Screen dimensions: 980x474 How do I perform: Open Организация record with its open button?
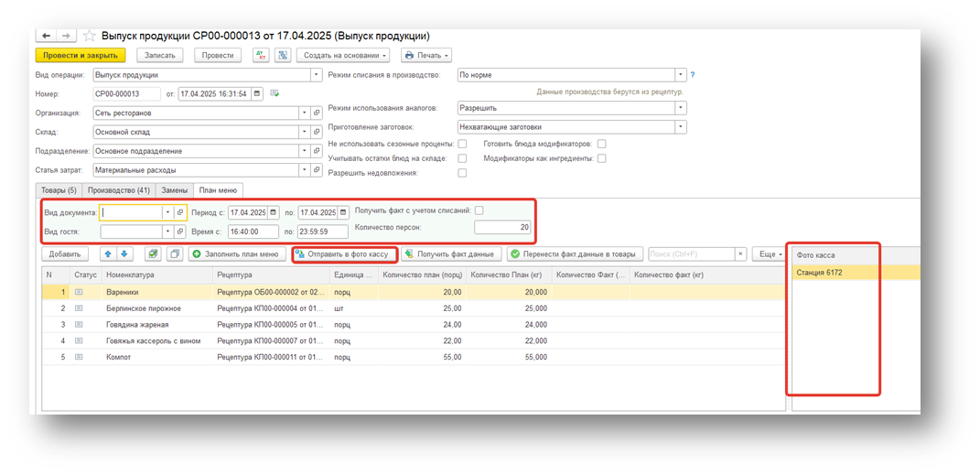coord(317,113)
